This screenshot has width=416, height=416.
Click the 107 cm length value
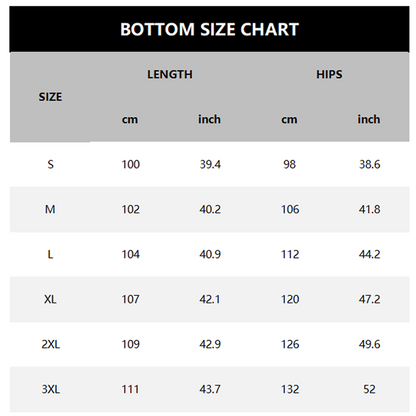131,299
